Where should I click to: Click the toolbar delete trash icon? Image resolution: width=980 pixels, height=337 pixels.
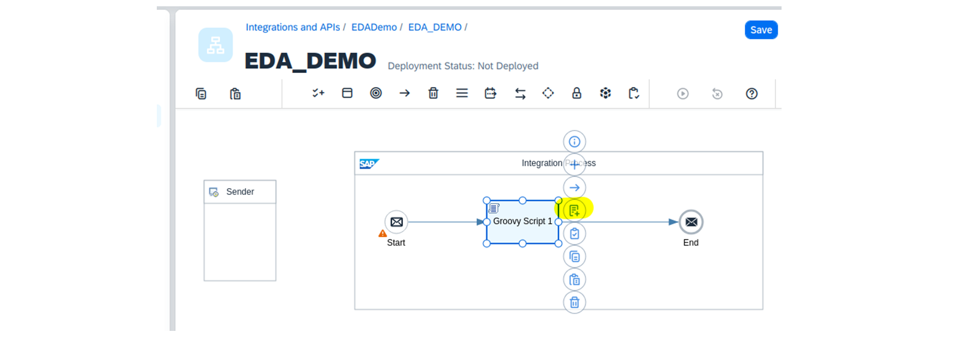coord(433,93)
